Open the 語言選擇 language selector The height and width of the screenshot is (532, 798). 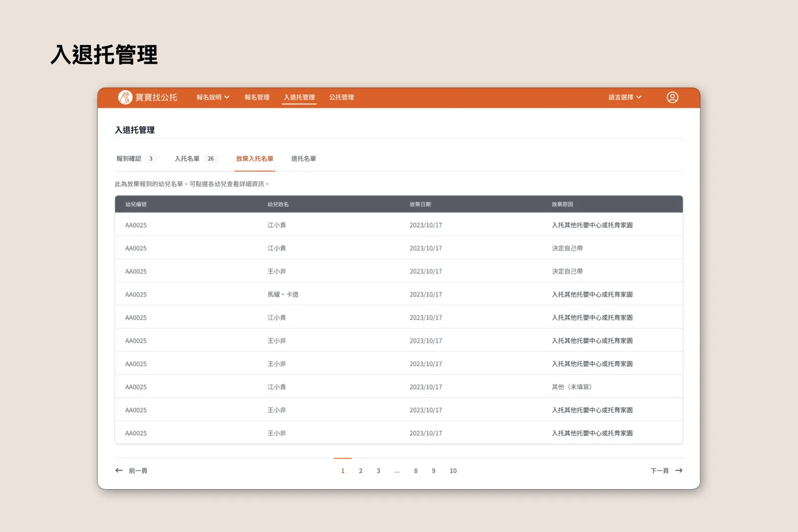tap(624, 97)
